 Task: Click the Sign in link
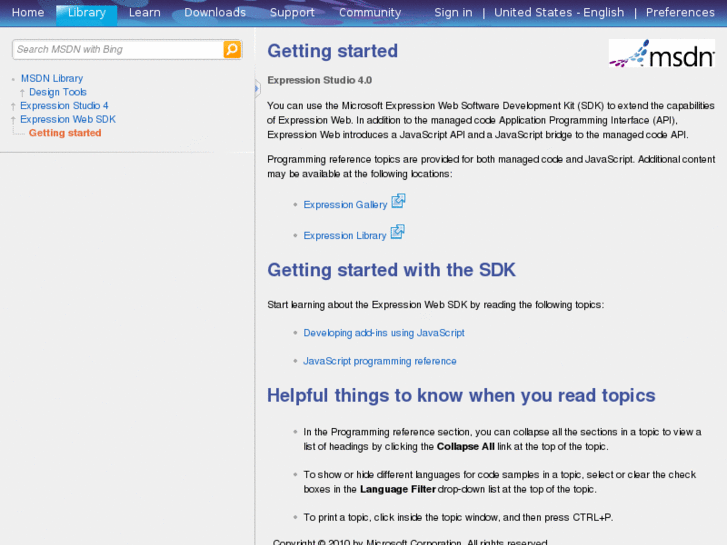(453, 13)
